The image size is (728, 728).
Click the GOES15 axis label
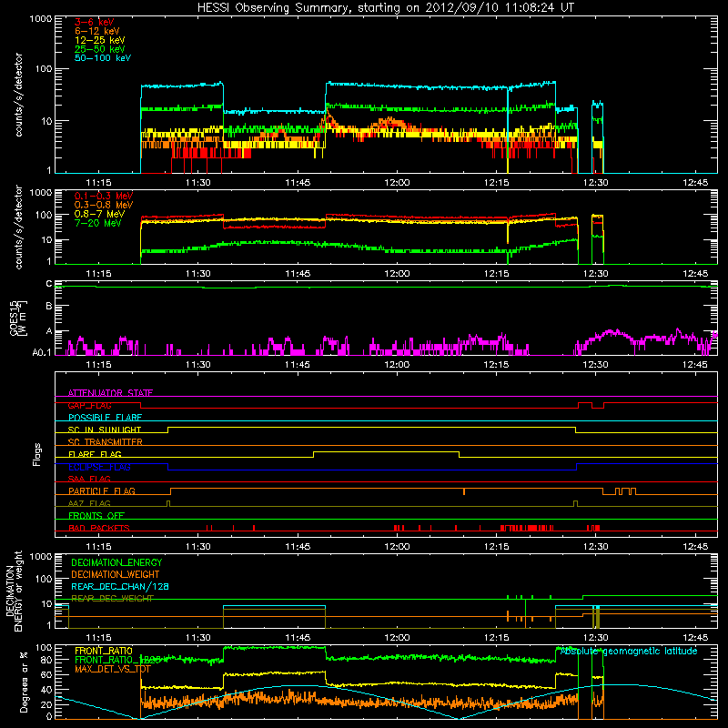point(17,318)
